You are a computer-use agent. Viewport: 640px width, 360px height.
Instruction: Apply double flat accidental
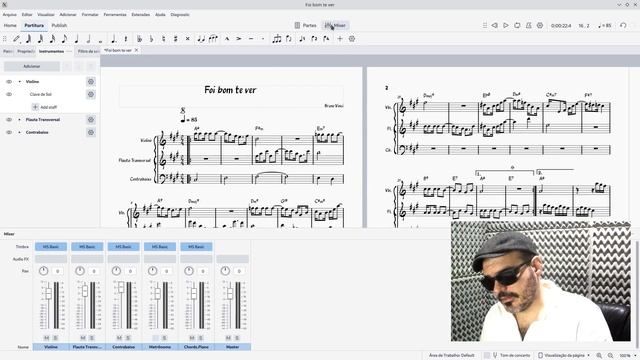(x=139, y=39)
